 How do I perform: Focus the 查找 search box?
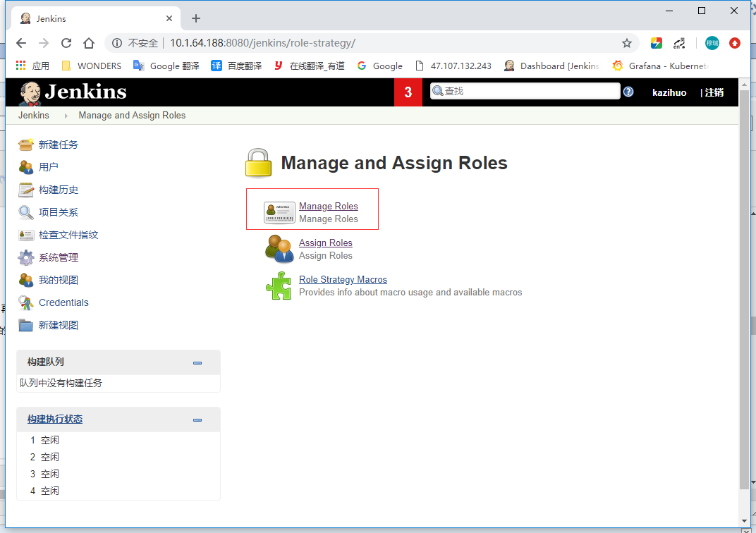click(529, 91)
